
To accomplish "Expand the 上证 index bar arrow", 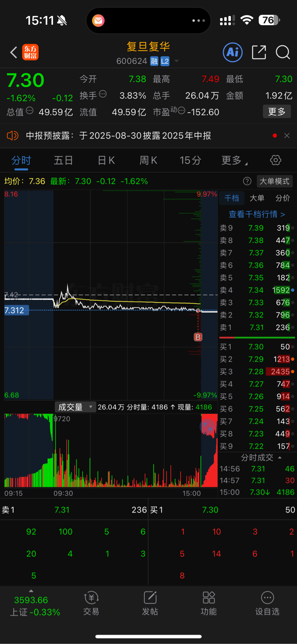I will coord(31,591).
